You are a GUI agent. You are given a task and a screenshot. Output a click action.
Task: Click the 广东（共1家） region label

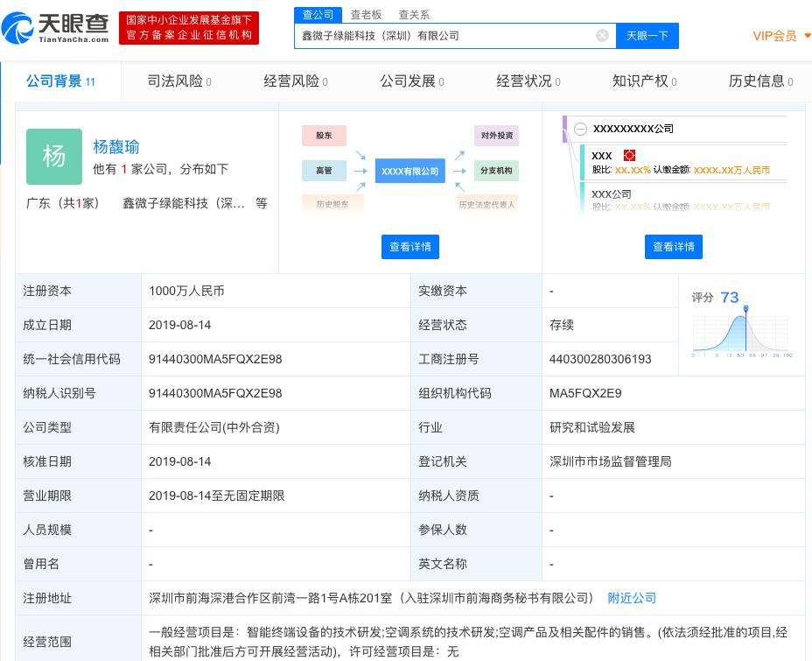click(x=63, y=203)
